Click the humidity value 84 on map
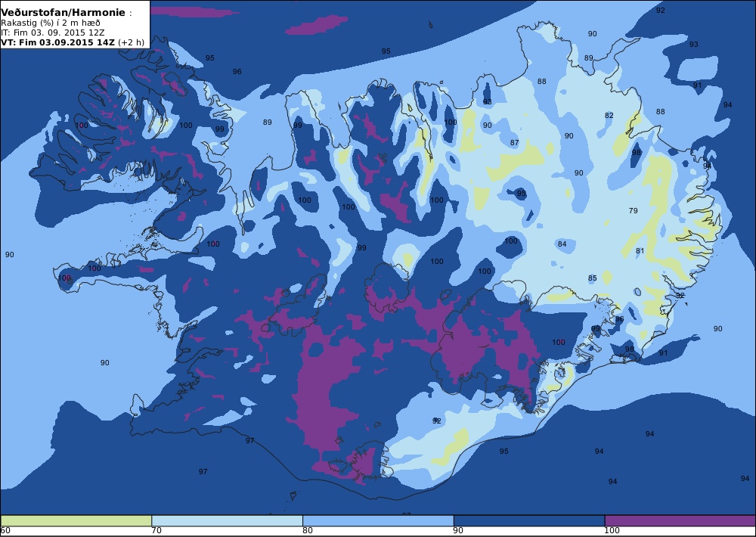 click(x=562, y=244)
